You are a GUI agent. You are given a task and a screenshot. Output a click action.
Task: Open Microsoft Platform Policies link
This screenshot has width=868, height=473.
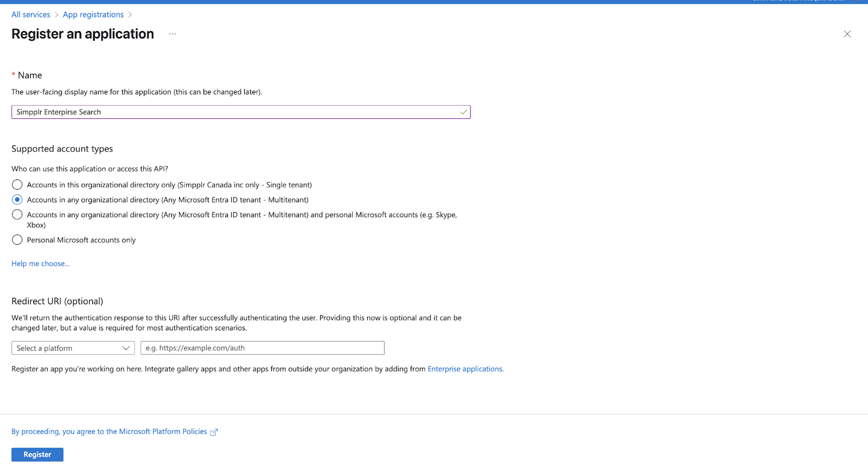tap(109, 432)
